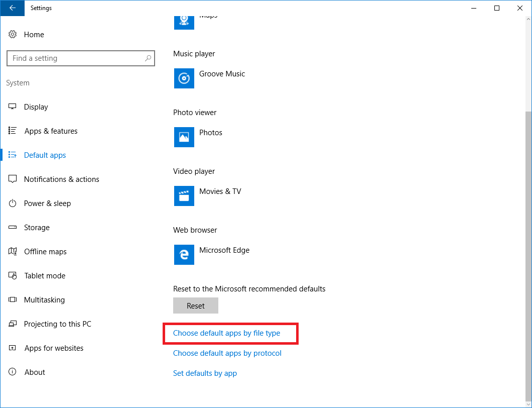Click the Home gear icon
Image resolution: width=532 pixels, height=408 pixels.
click(x=13, y=34)
